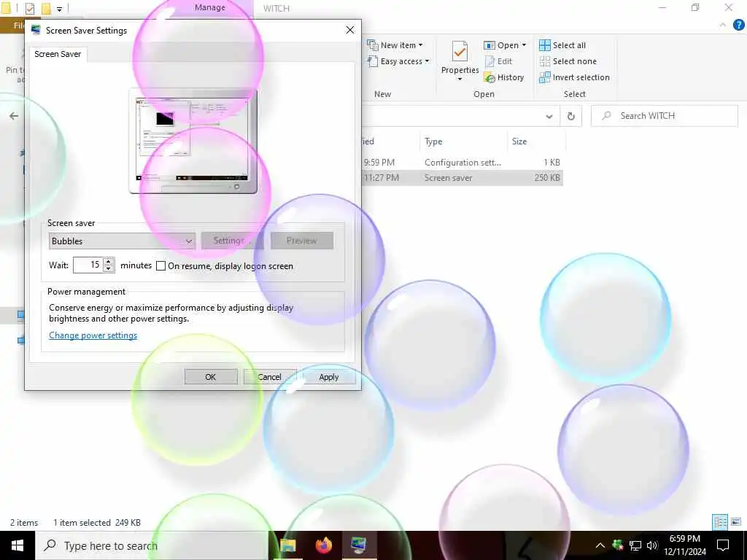Open the New item dropdown in Explorer
Viewport: 747px width, 560px height.
tap(395, 45)
